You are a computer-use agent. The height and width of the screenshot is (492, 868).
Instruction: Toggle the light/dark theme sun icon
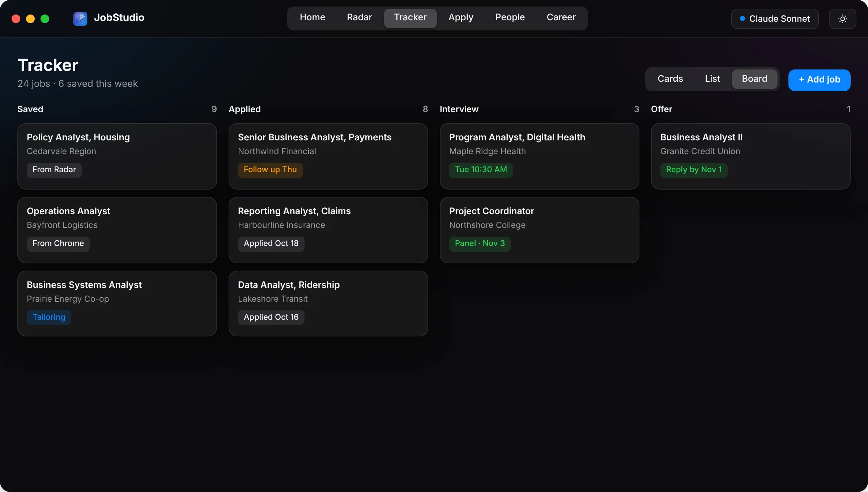coord(842,19)
